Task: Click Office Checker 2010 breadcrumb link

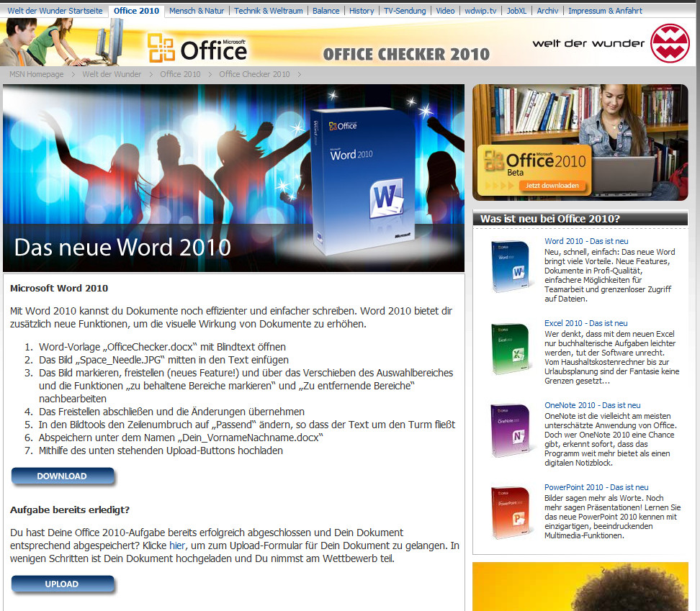Action: point(254,74)
